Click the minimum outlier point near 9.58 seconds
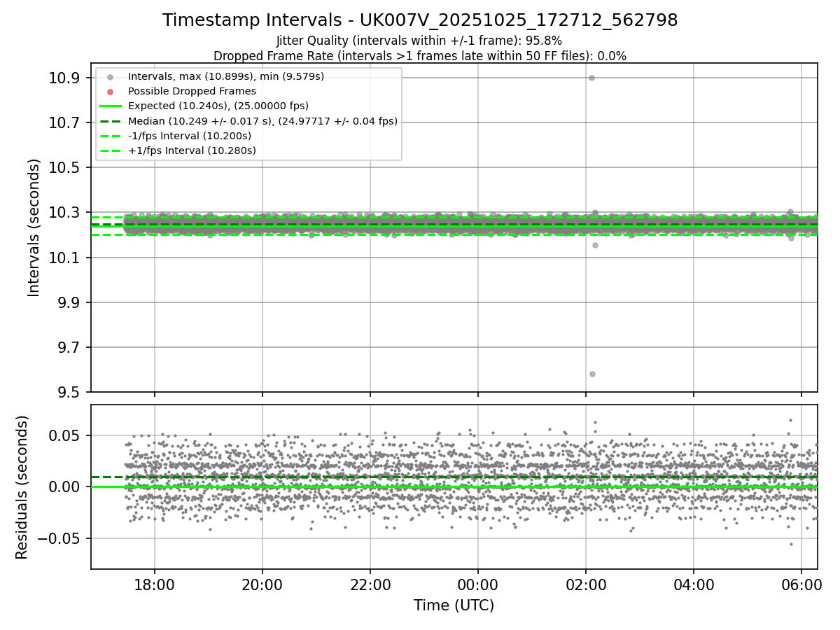The image size is (840, 630). [592, 374]
